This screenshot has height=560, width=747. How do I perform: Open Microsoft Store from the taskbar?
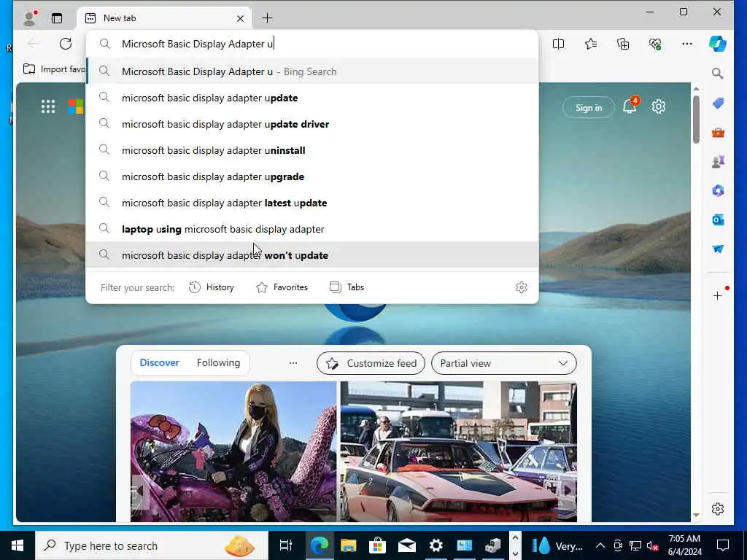[x=377, y=545]
